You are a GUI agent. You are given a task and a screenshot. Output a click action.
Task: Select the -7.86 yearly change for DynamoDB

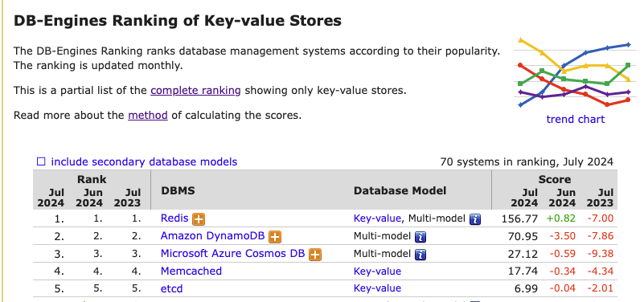coord(600,236)
